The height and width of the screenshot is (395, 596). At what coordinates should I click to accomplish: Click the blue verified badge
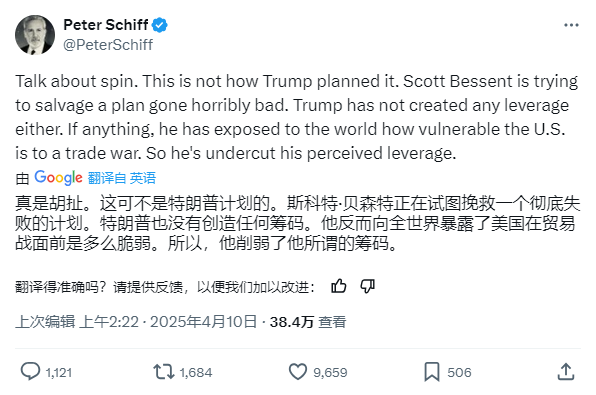coord(160,25)
